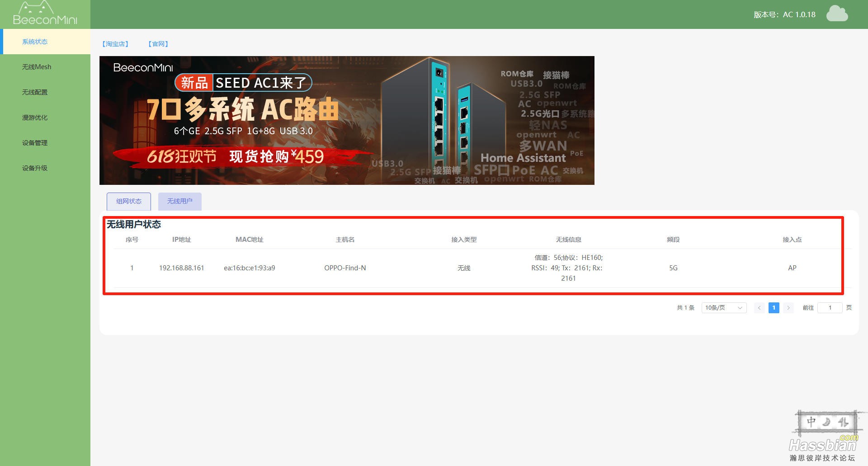
Task: Select page 1 in pagination
Action: (774, 308)
